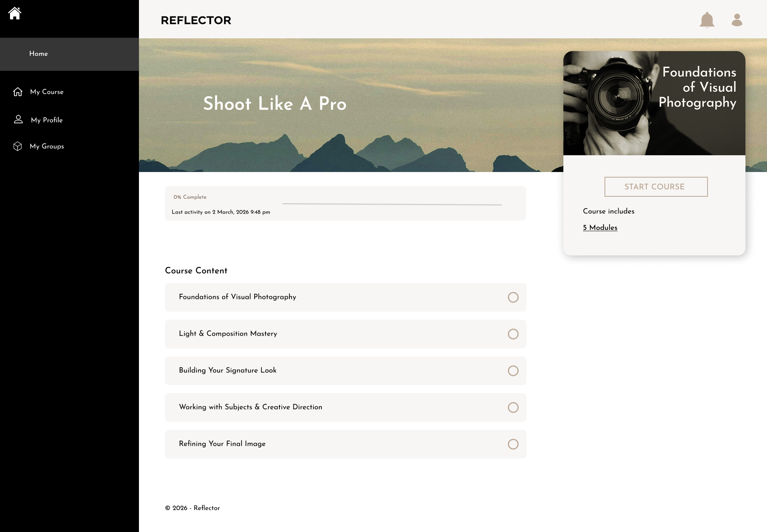Image resolution: width=767 pixels, height=532 pixels.
Task: Open the user account avatar icon
Action: click(x=737, y=20)
